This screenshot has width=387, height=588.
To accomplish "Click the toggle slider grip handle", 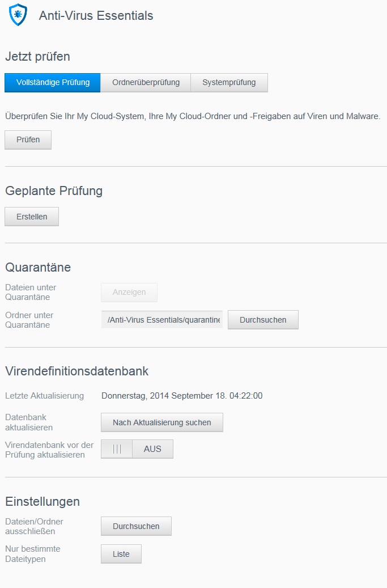I will point(117,449).
